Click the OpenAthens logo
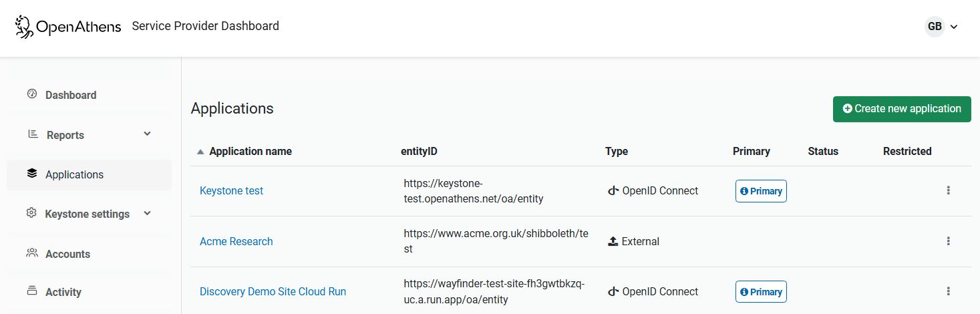This screenshot has height=314, width=980. pos(68,27)
